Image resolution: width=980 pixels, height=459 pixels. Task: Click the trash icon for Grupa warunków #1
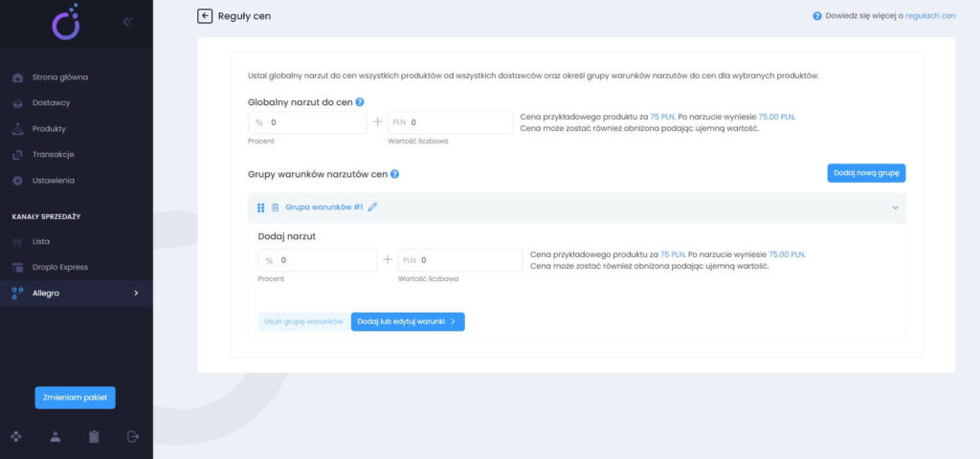[x=275, y=208]
